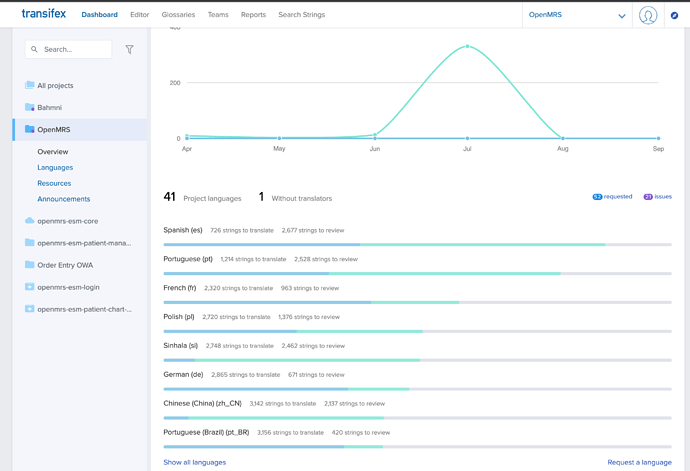Click Request a language link
The width and height of the screenshot is (690, 471).
(x=639, y=462)
